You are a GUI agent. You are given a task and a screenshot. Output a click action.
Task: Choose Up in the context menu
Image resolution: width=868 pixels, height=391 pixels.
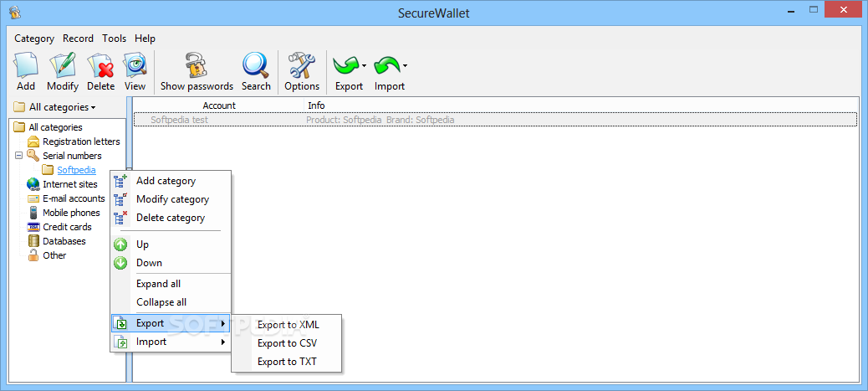coord(171,244)
